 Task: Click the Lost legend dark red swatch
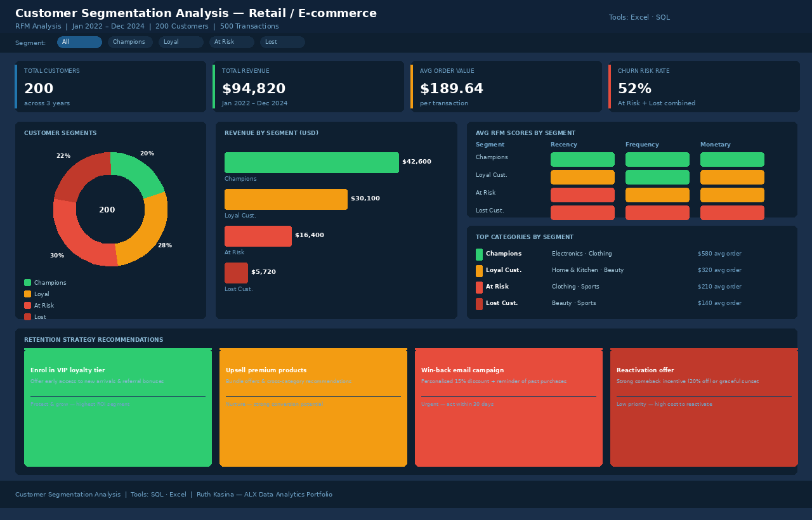(27, 317)
